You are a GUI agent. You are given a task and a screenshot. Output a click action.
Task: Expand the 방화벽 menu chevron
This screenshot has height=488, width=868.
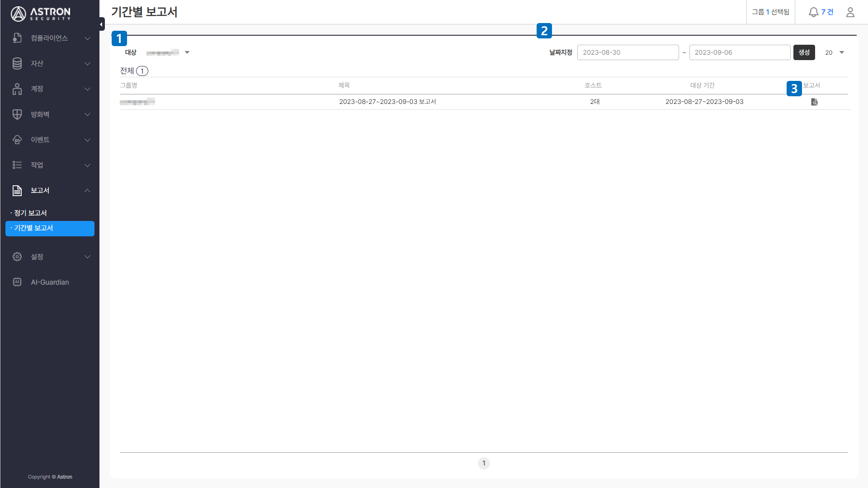[x=88, y=114]
